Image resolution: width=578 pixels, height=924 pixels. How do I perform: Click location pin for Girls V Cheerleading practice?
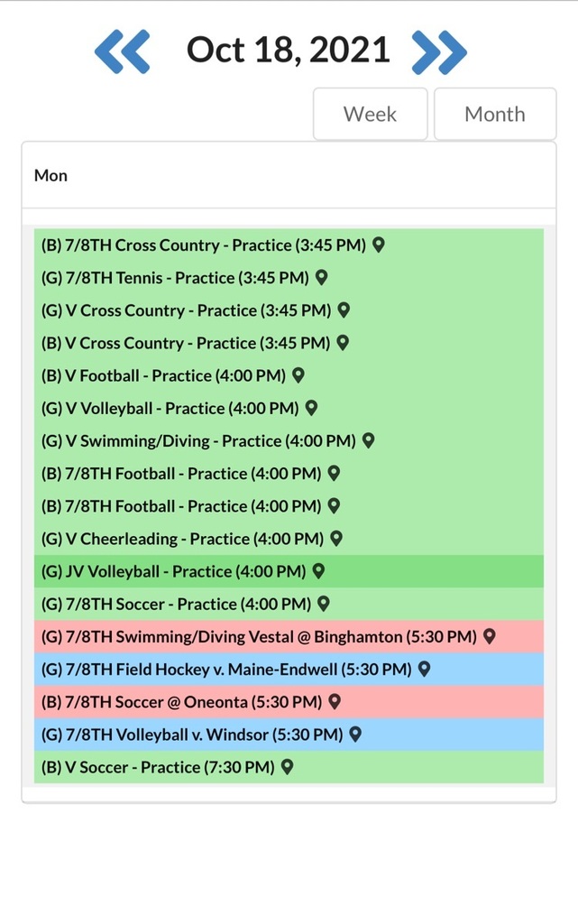[336, 538]
